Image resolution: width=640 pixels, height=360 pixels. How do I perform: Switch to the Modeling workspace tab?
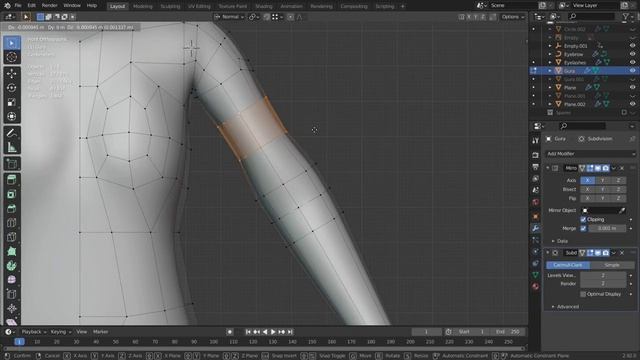click(142, 6)
